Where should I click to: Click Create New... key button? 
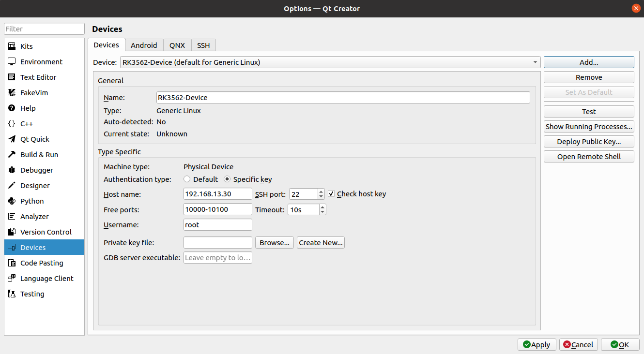(321, 243)
